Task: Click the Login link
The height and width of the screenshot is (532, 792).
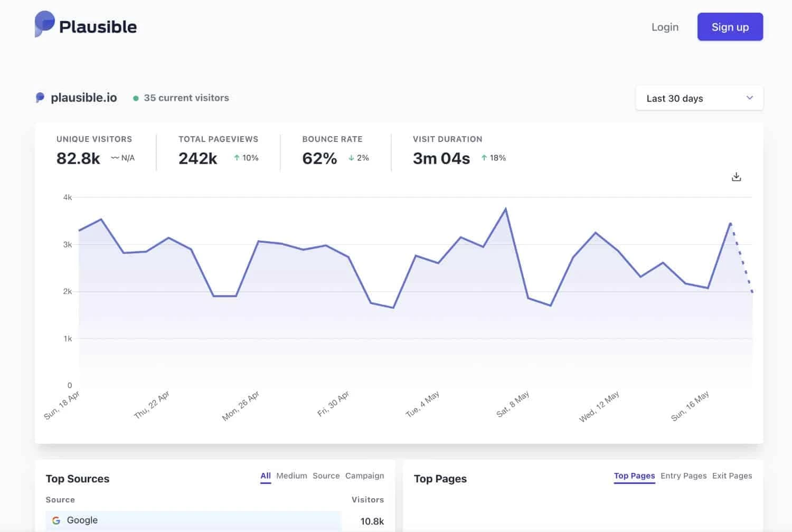Action: pos(665,27)
